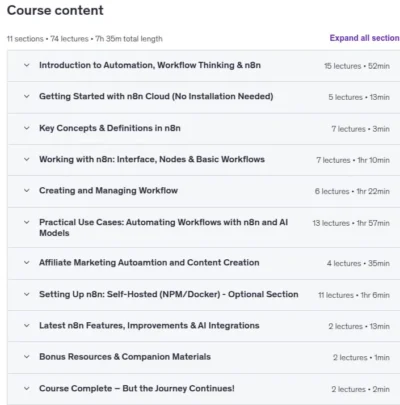400x405 pixels.
Task: Expand the Latest n8n Features chevron
Action: [27, 326]
